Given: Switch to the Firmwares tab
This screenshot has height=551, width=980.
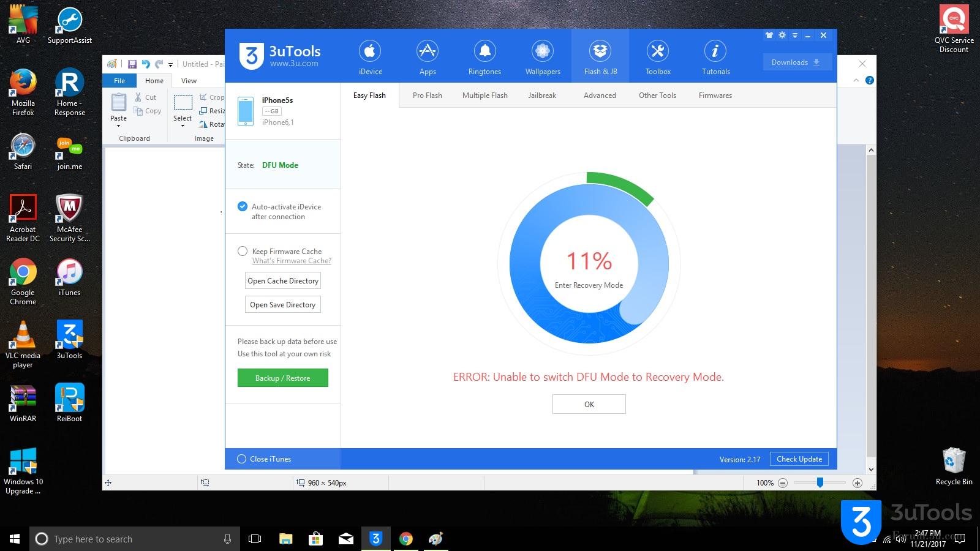Looking at the screenshot, I should [715, 96].
